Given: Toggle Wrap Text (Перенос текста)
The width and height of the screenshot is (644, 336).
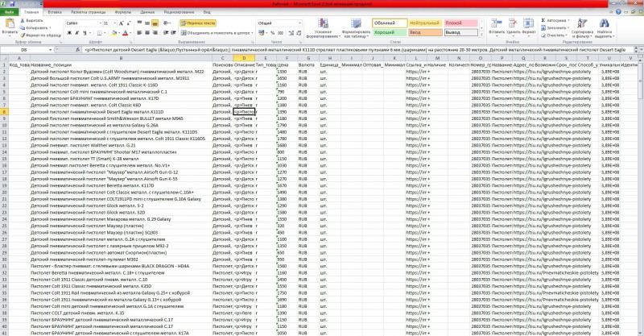Looking at the screenshot, I should point(198,23).
